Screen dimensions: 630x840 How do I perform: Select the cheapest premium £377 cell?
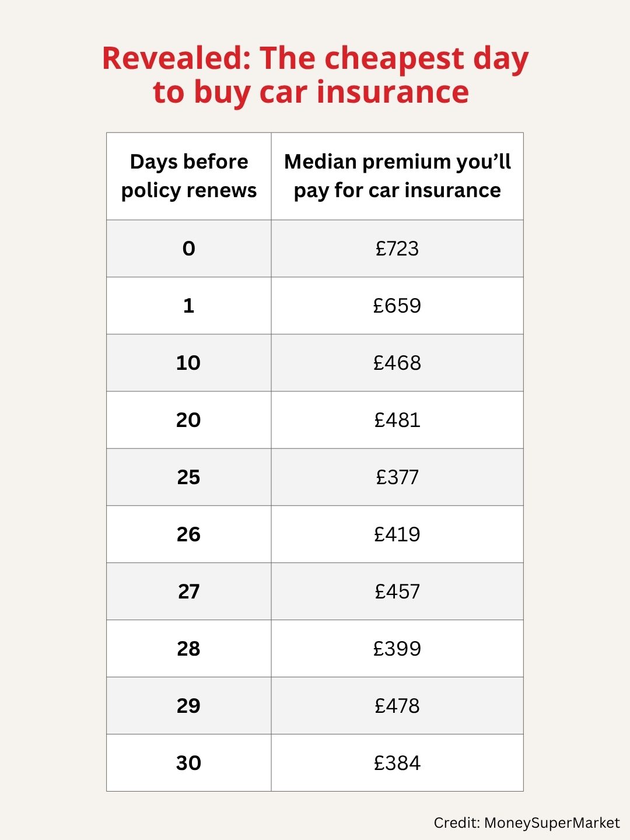point(397,477)
